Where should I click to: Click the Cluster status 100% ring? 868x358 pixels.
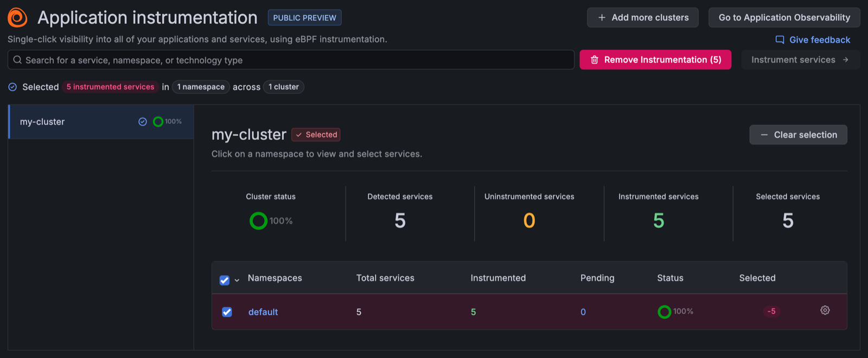[258, 221]
